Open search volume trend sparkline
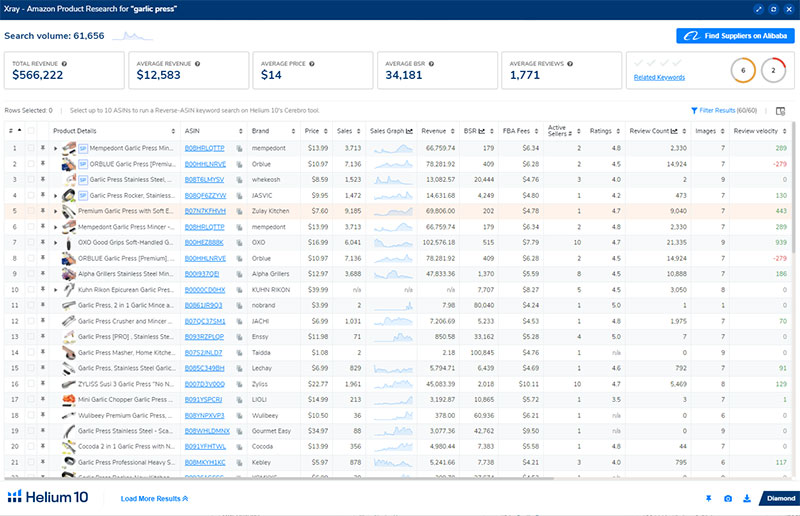Image resolution: width=800 pixels, height=516 pixels. click(x=132, y=36)
